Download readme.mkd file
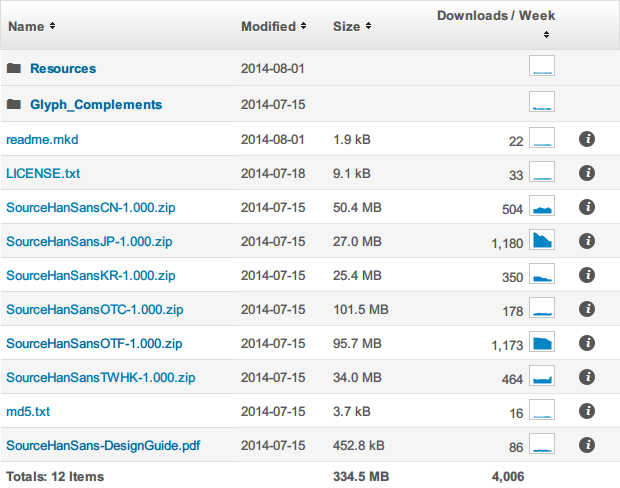The image size is (620, 488). coord(42,140)
